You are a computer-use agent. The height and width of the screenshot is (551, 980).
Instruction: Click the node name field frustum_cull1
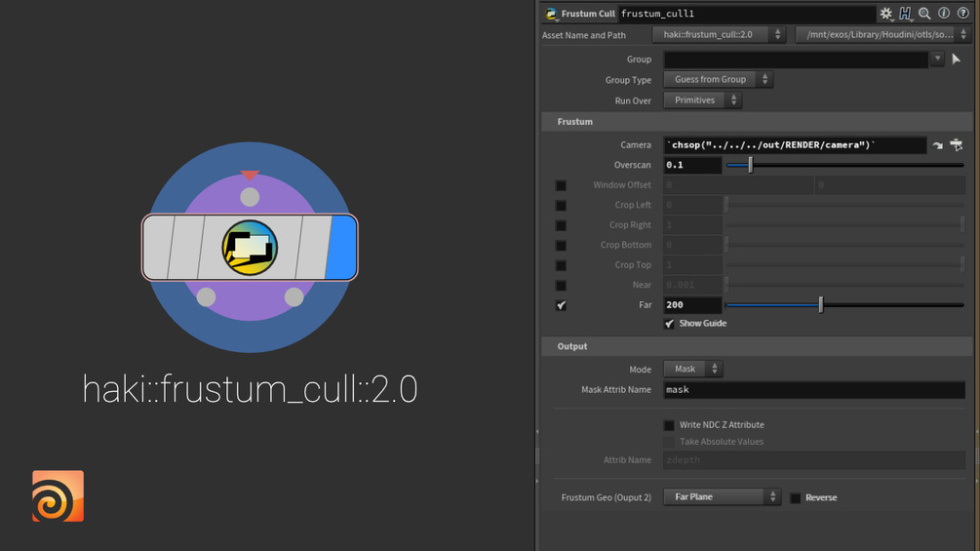pyautogui.click(x=747, y=14)
